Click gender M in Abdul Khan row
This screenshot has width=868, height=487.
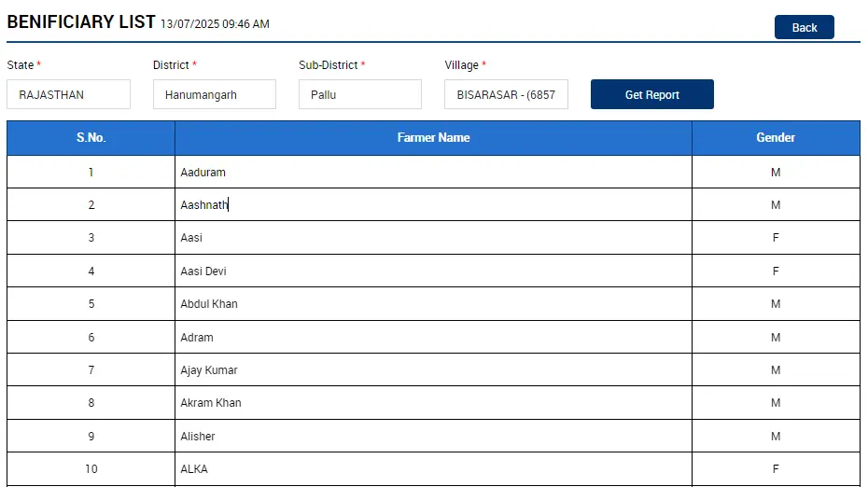click(x=776, y=304)
